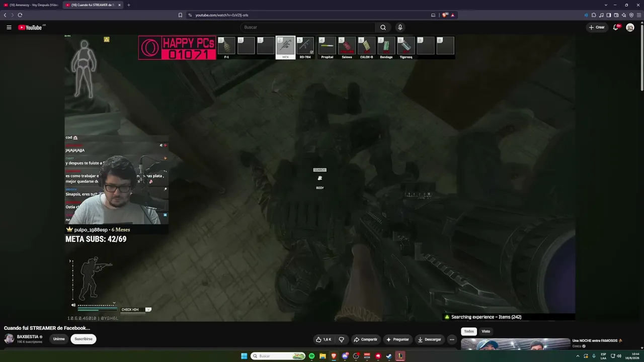The image size is (644, 362).
Task: Click the '190 K suscriptores' text
Action: coord(30,342)
